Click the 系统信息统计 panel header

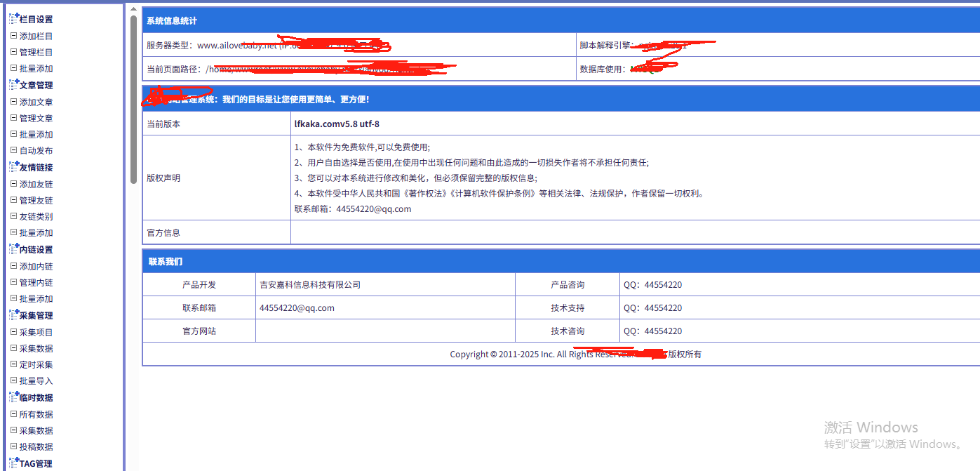click(561, 20)
